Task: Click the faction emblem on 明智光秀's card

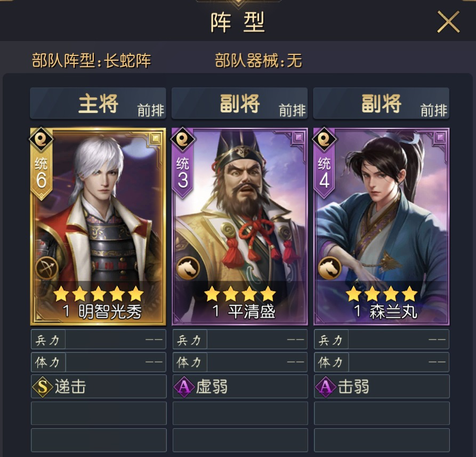Action: [41, 139]
